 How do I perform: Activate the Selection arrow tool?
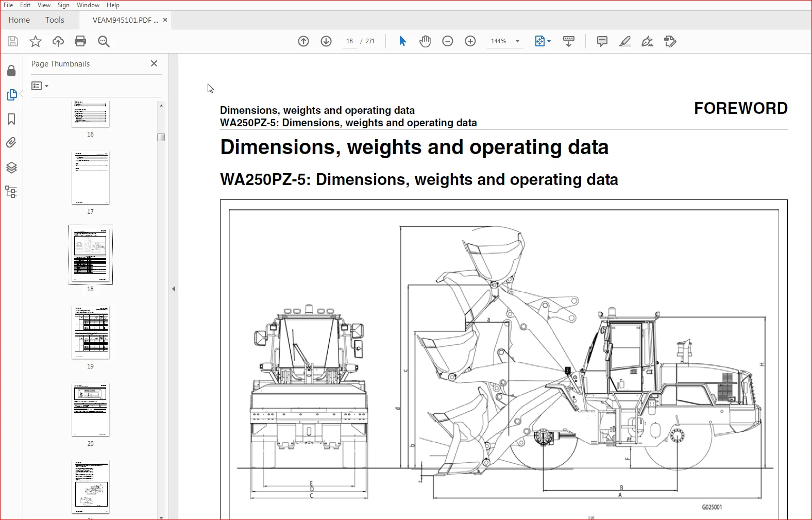click(x=402, y=41)
